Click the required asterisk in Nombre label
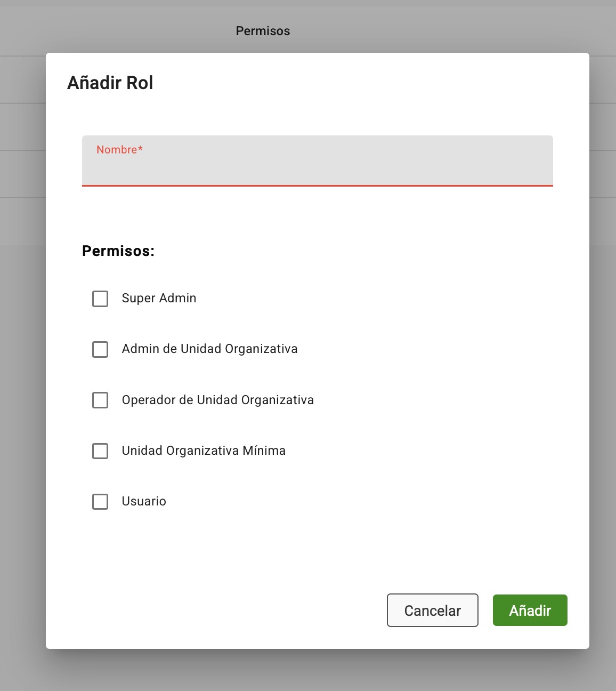This screenshot has height=691, width=616. (141, 149)
